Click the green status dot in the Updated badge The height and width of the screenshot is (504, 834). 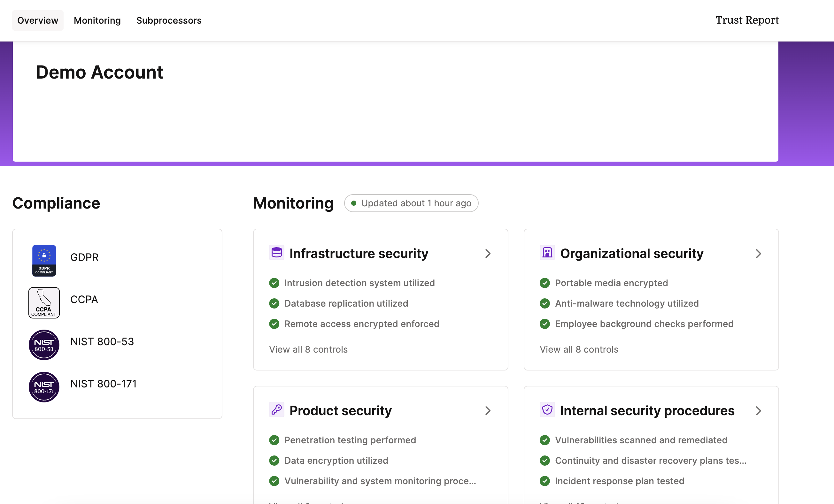tap(354, 203)
